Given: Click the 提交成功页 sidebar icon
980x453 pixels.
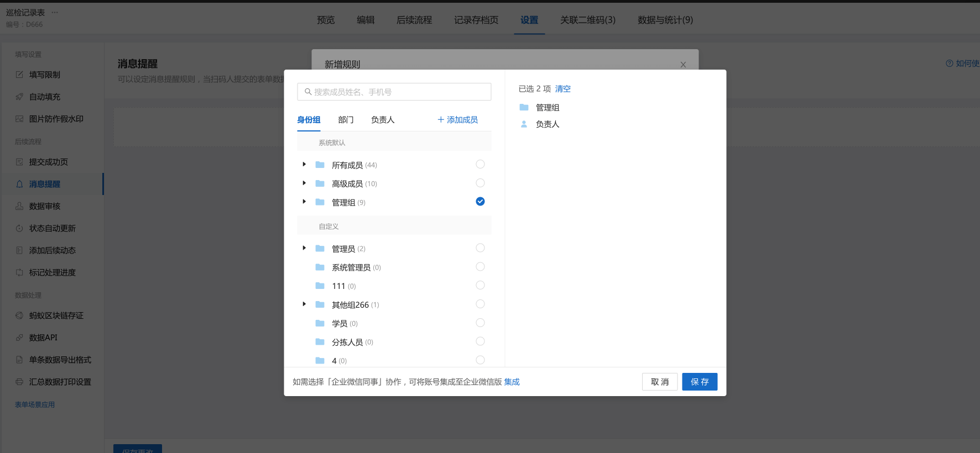Looking at the screenshot, I should click(x=19, y=162).
